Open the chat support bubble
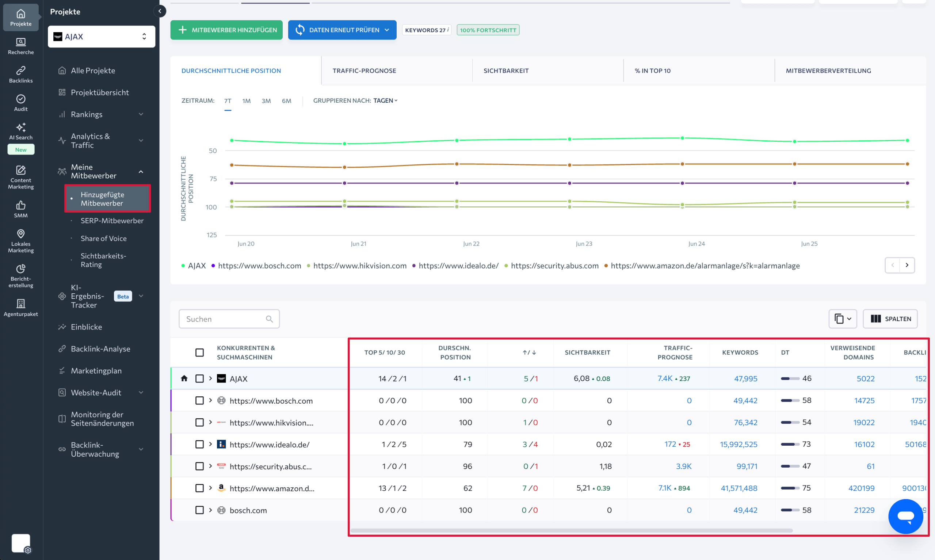This screenshot has height=560, width=935. coord(905,516)
